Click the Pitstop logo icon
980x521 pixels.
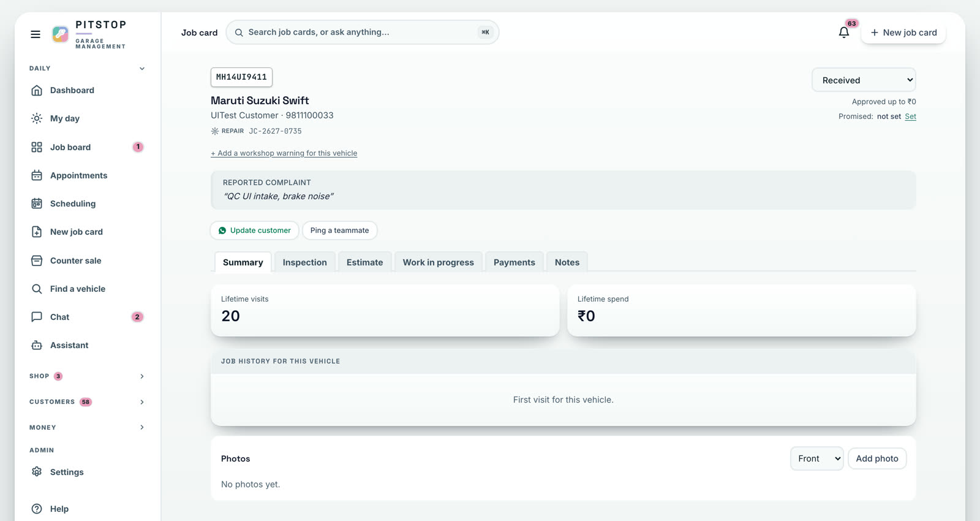pyautogui.click(x=60, y=34)
